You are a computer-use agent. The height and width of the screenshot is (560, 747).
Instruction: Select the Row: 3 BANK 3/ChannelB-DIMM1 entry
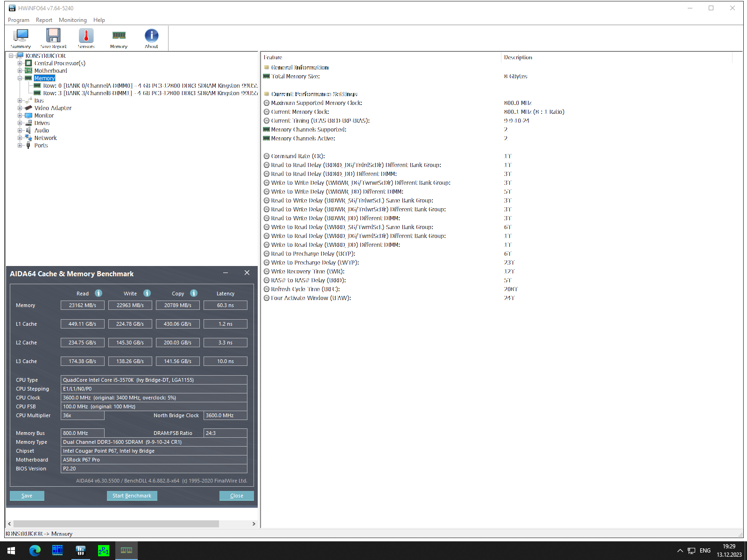[x=150, y=93]
